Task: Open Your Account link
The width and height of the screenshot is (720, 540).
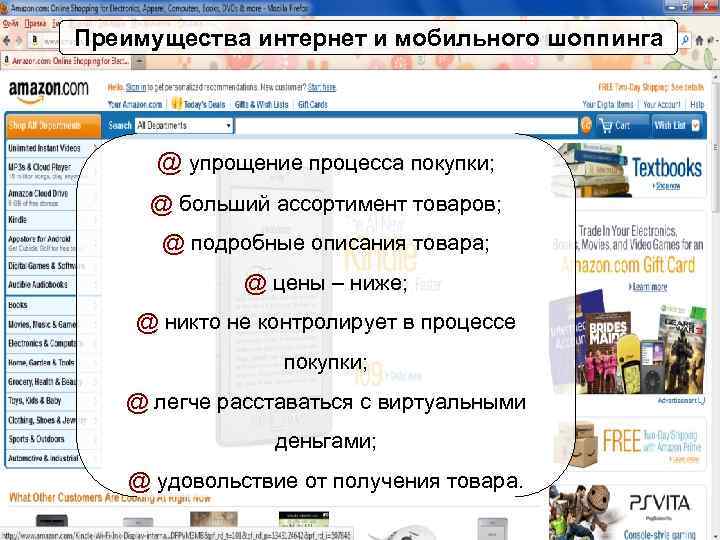Action: 662,105
